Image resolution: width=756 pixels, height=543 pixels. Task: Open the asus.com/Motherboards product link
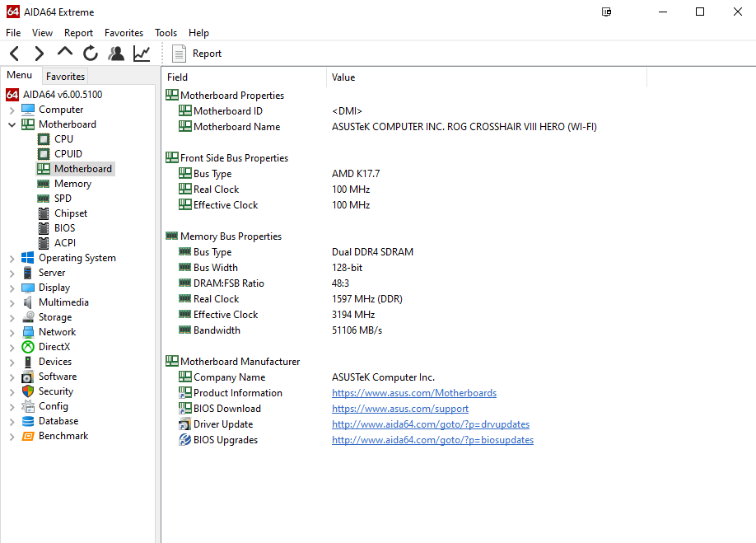[414, 393]
